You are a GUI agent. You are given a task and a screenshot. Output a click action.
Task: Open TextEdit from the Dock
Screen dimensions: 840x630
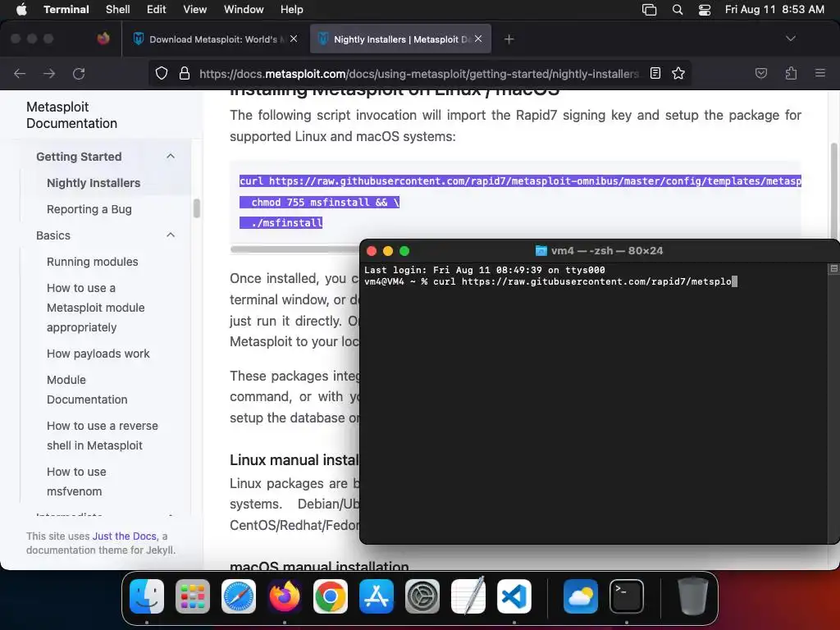tap(468, 596)
